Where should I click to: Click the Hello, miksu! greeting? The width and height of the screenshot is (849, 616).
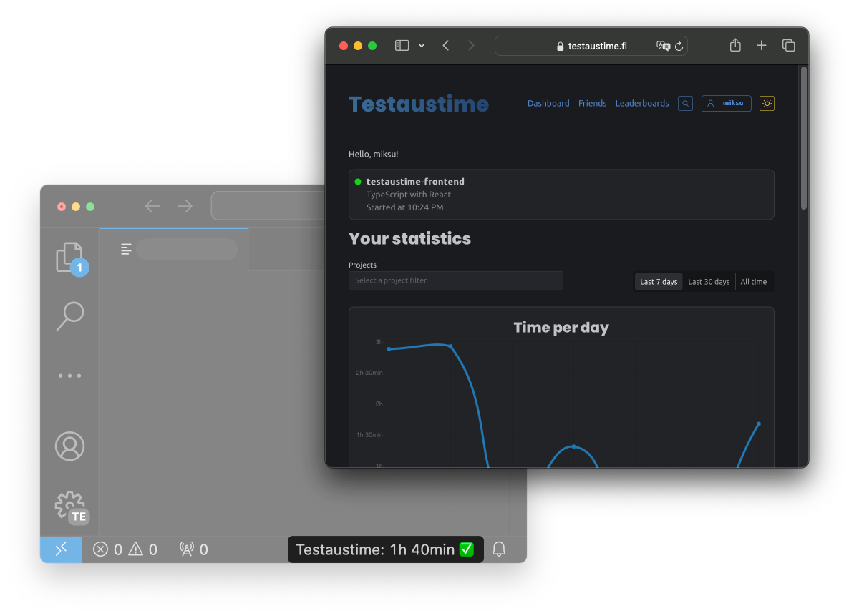point(374,155)
